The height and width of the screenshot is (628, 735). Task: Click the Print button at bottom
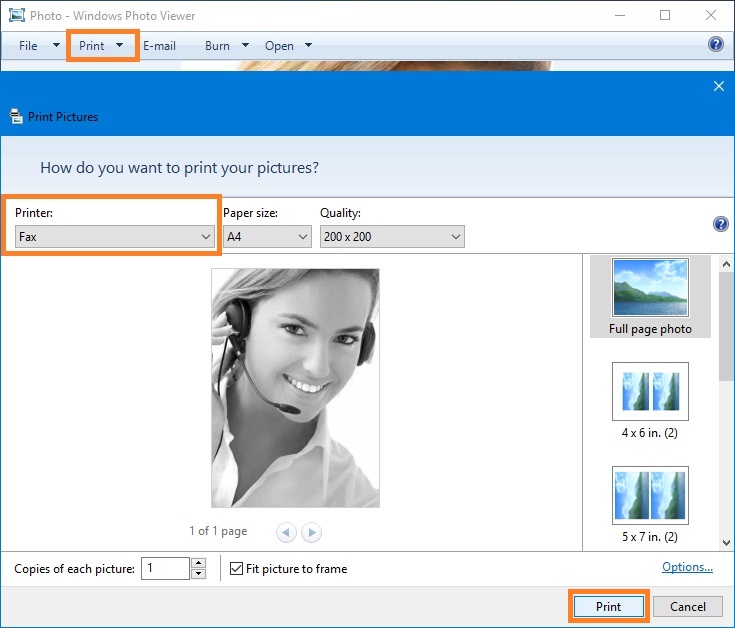click(608, 606)
